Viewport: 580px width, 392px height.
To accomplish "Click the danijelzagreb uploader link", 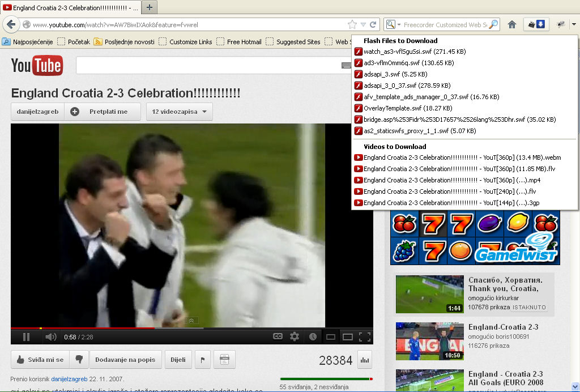I will coord(69,379).
